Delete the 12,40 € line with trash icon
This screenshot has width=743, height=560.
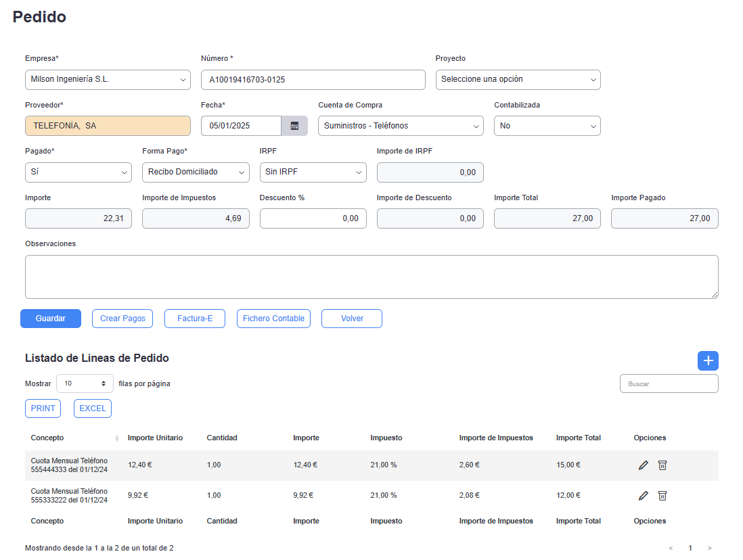click(x=662, y=465)
